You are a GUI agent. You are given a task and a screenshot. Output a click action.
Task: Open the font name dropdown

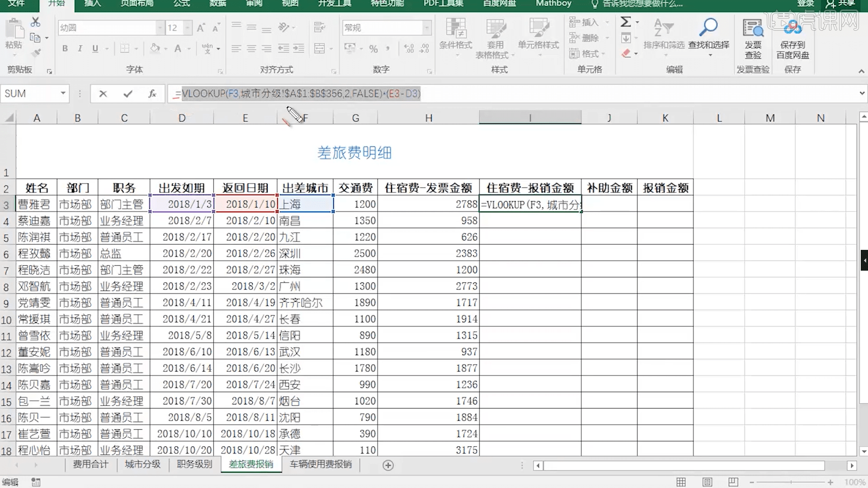point(160,28)
